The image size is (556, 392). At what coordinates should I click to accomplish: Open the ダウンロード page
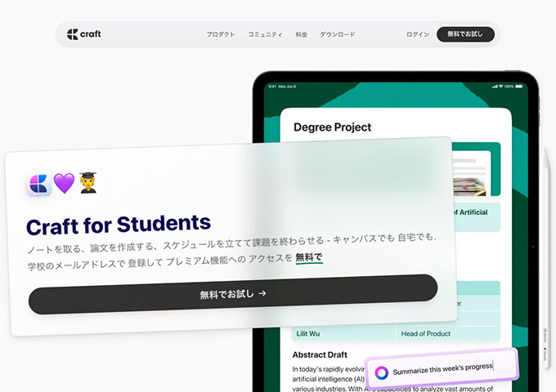point(337,34)
